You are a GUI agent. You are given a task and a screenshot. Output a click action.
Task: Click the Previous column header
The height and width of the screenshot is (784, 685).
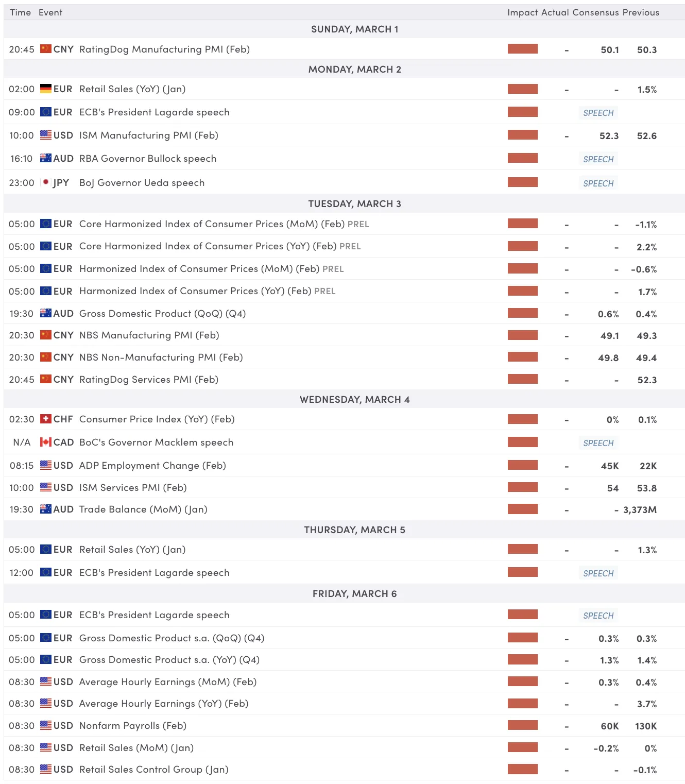[x=640, y=12]
